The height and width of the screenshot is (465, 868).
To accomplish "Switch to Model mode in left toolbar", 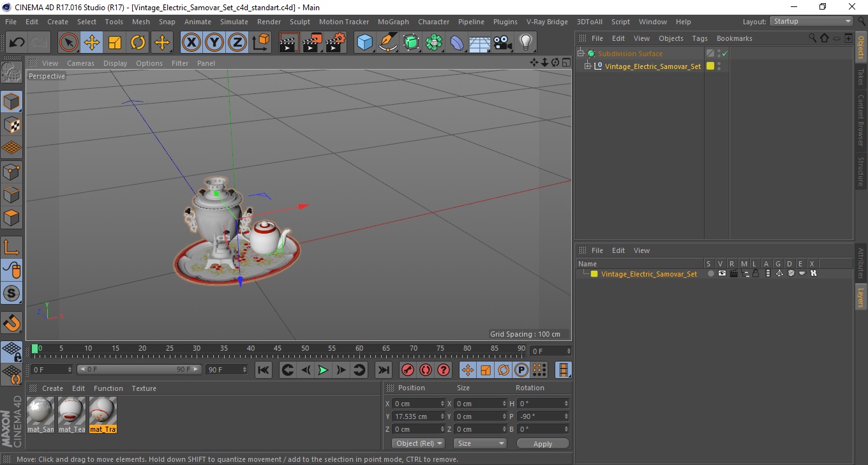I will click(11, 102).
